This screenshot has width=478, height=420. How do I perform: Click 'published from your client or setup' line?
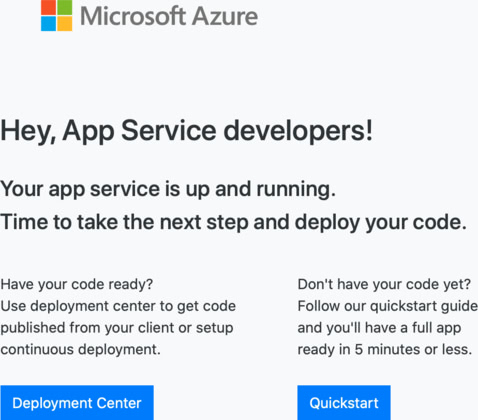[x=117, y=328]
